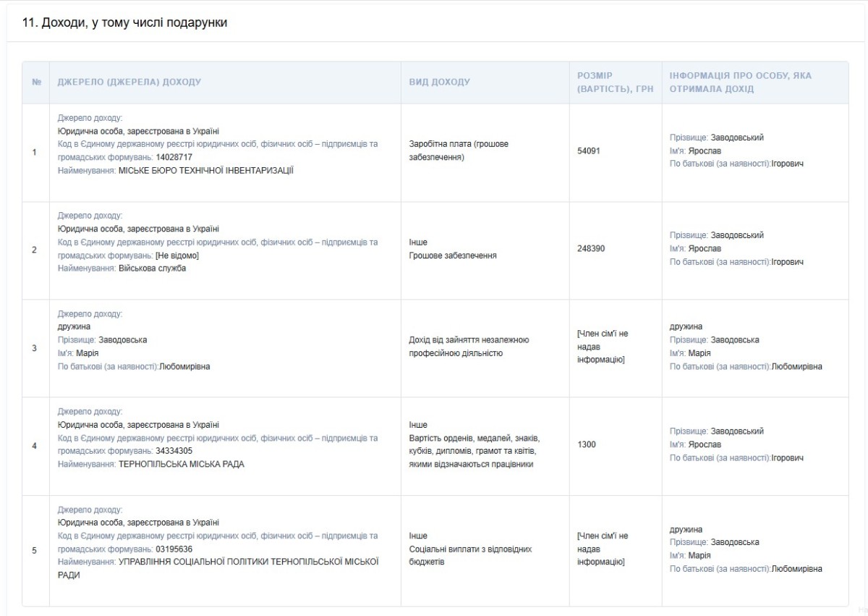Click 'УПРАВЛІННЯ СОЦІАЛЬНОЇ ПОЛІТИКИ ТЕРНОПІЛЬСЬКОЇ МІСЬКОЇ РАДИ' name
The image size is (868, 616).
click(x=218, y=568)
